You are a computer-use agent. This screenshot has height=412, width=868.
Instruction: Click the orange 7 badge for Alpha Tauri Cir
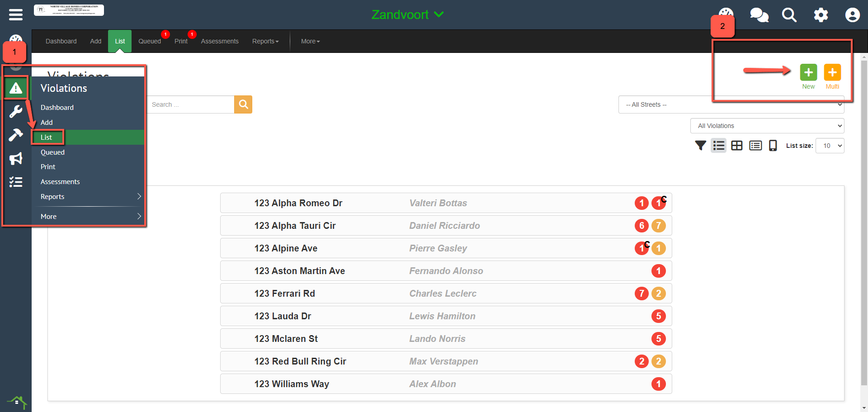point(659,226)
